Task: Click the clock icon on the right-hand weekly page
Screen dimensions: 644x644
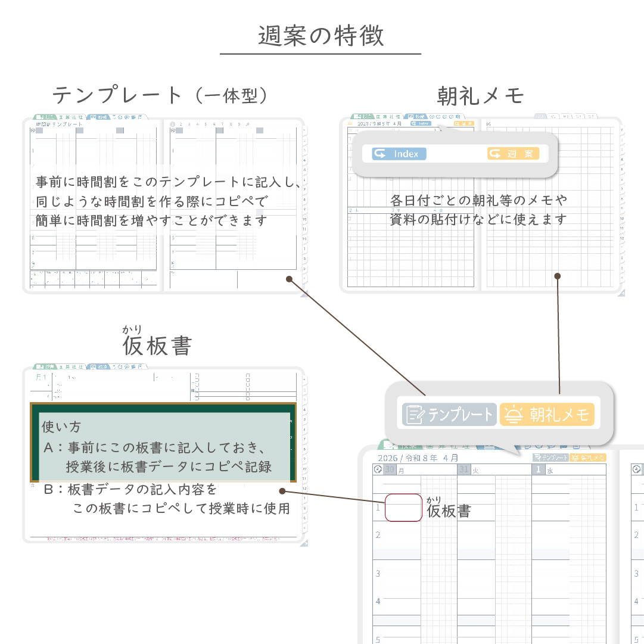Action: point(637,469)
